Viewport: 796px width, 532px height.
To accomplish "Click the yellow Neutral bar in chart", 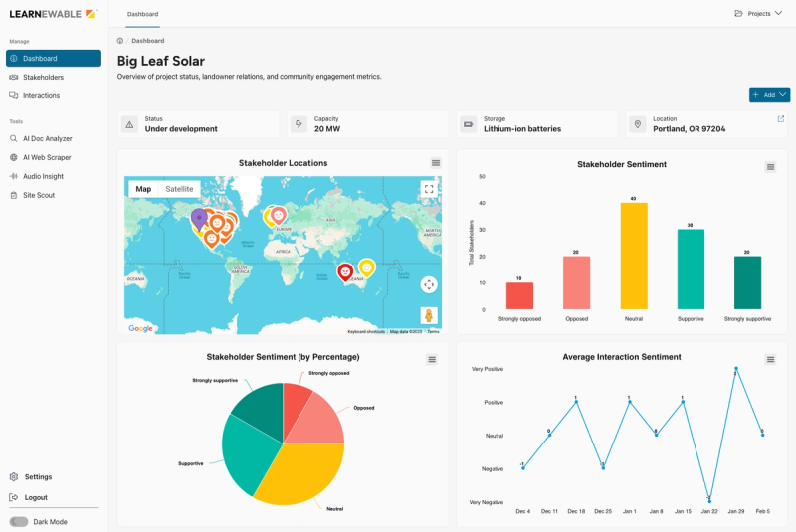I will 634,256.
